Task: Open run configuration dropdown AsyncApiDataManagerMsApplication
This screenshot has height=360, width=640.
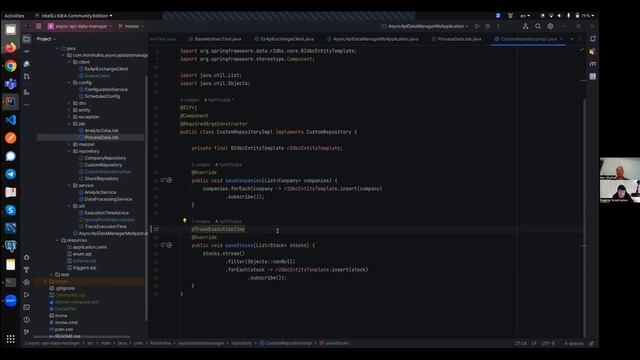Action: click(x=425, y=26)
